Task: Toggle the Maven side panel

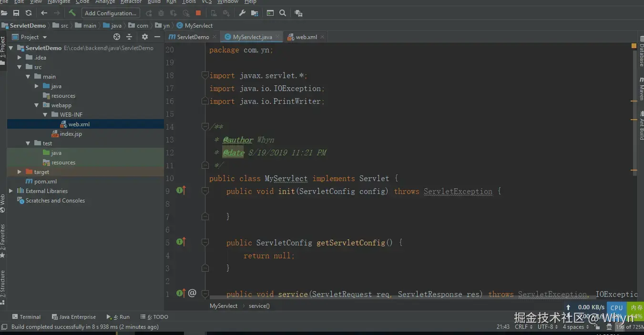Action: [641, 88]
